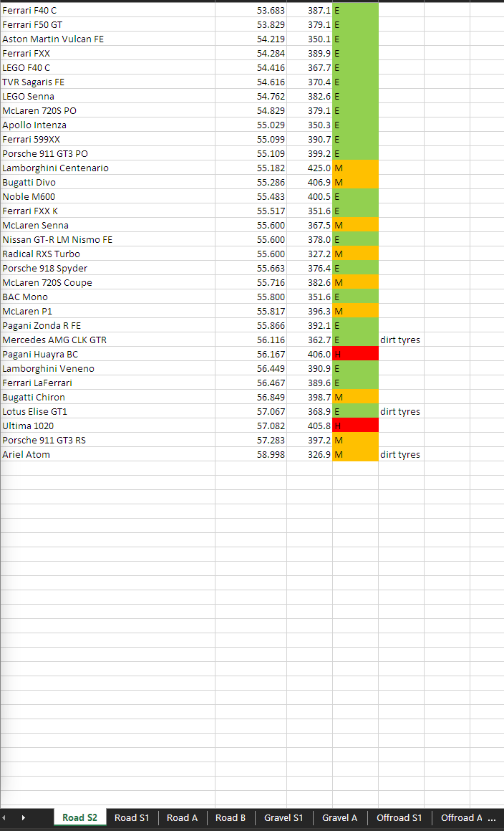Click the Ferrari FXX K cell
This screenshot has height=831, width=504.
[x=108, y=211]
